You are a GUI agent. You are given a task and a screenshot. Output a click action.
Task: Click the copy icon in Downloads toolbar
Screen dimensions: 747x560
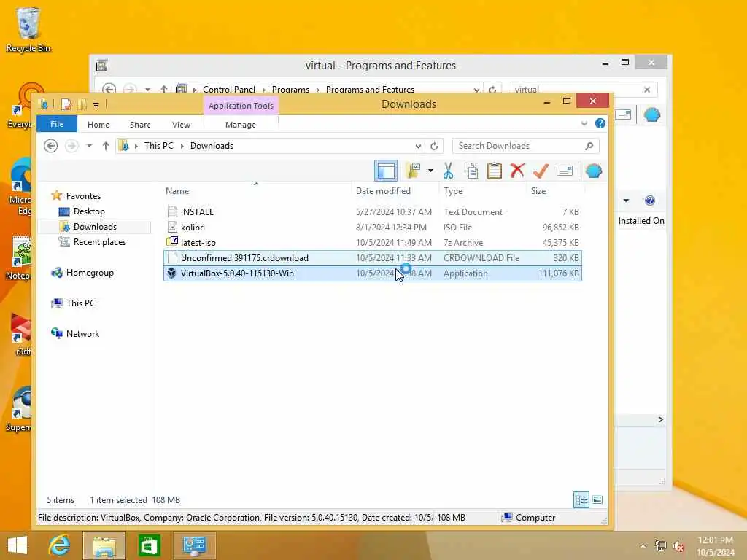pos(471,171)
